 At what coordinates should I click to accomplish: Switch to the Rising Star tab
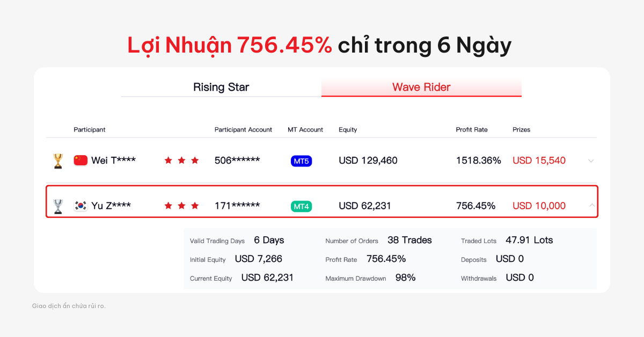tap(221, 87)
